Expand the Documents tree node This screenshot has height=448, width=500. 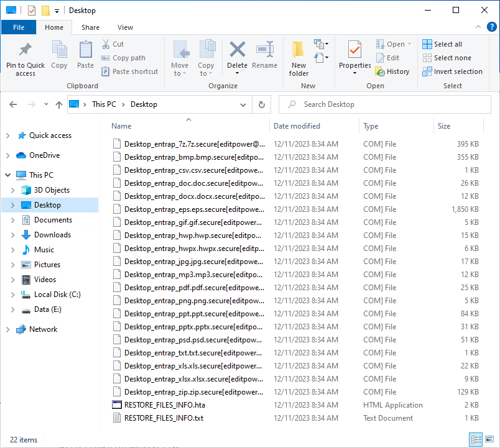(x=13, y=220)
